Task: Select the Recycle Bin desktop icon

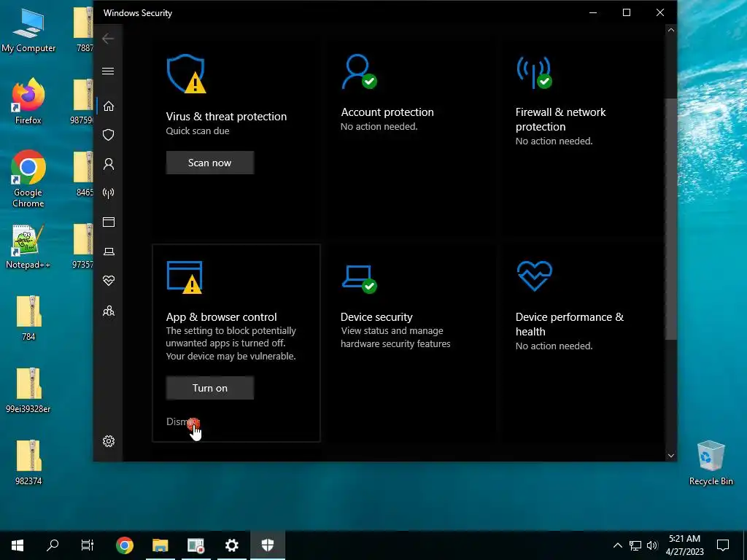Action: (711, 462)
